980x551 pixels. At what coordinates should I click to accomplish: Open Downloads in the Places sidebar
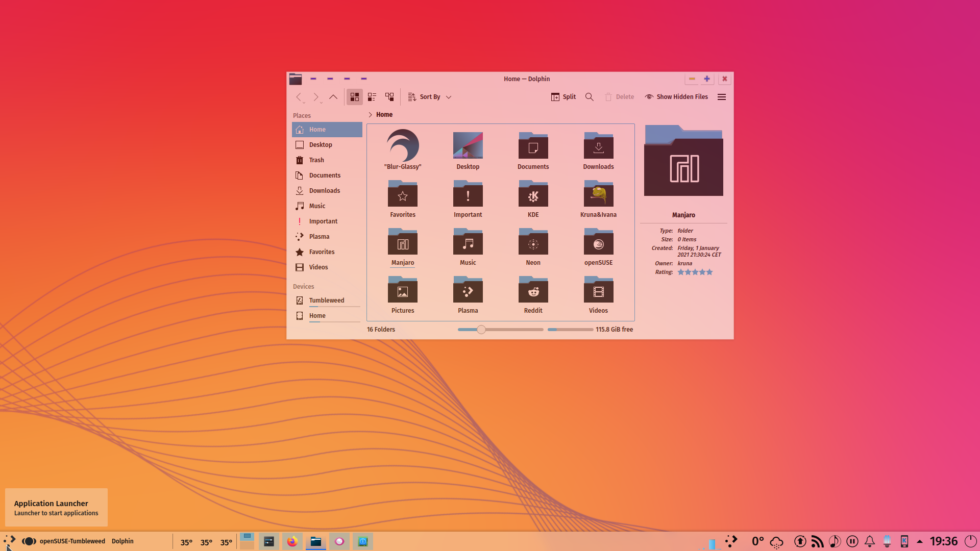pos(327,191)
